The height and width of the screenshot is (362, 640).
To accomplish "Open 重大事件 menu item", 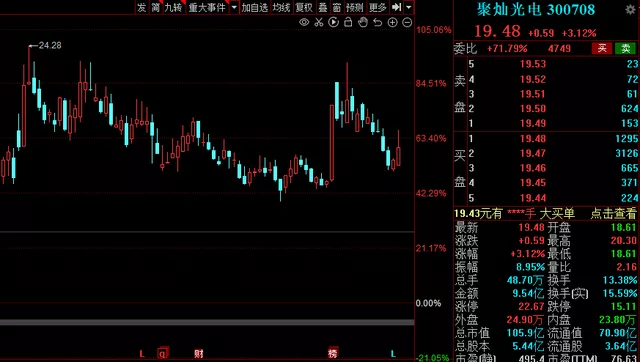I will click(x=207, y=7).
